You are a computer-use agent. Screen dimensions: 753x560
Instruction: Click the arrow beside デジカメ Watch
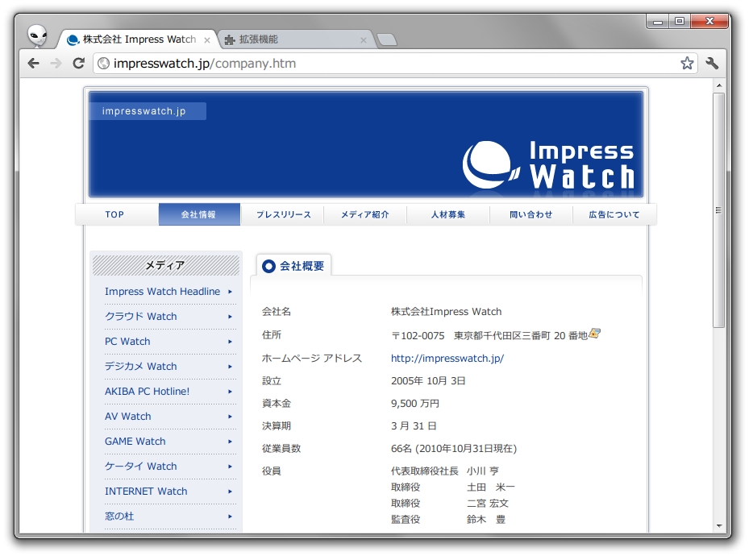230,367
